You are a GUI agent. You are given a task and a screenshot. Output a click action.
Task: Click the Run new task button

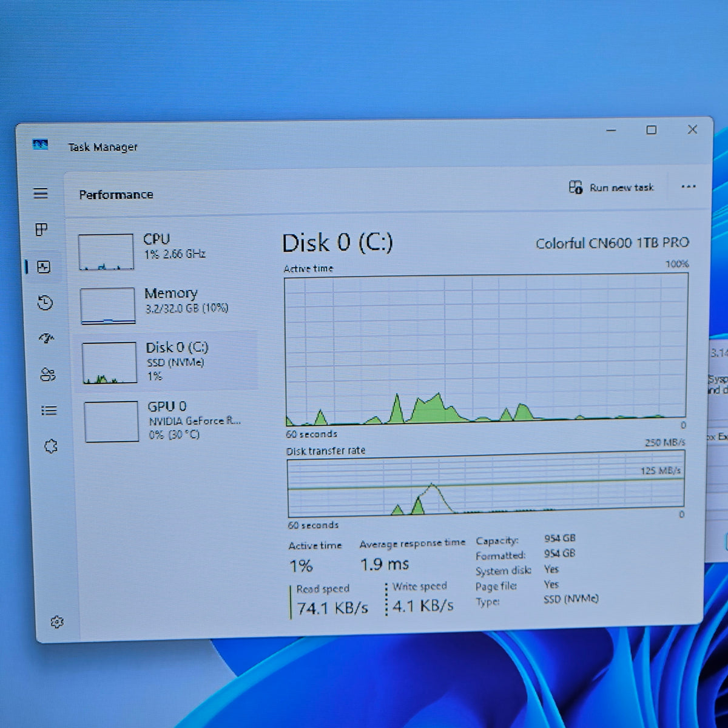point(612,187)
